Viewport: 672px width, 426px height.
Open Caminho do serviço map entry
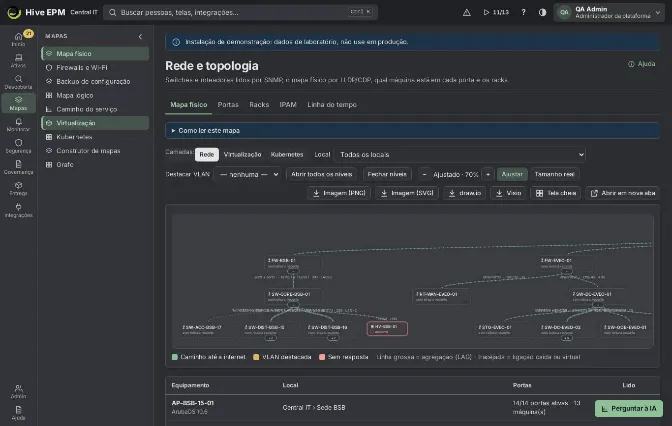(95, 109)
